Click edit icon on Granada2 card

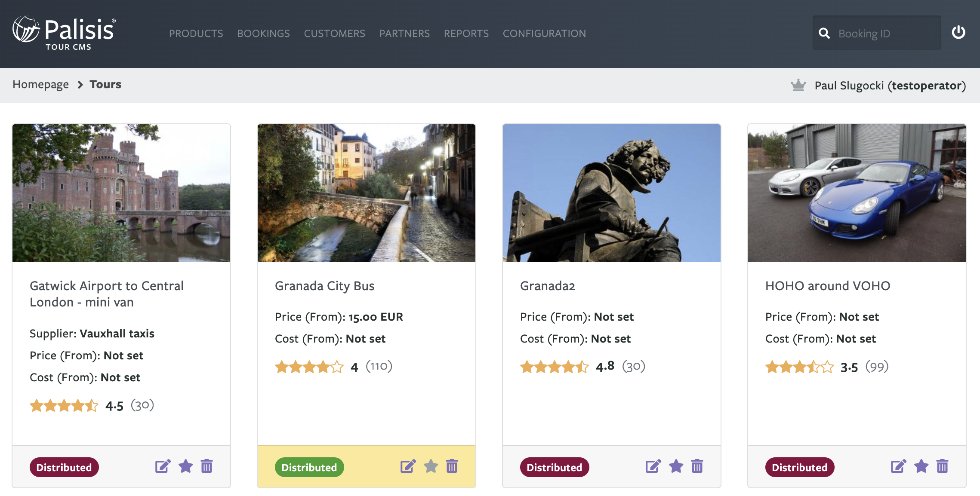(653, 466)
